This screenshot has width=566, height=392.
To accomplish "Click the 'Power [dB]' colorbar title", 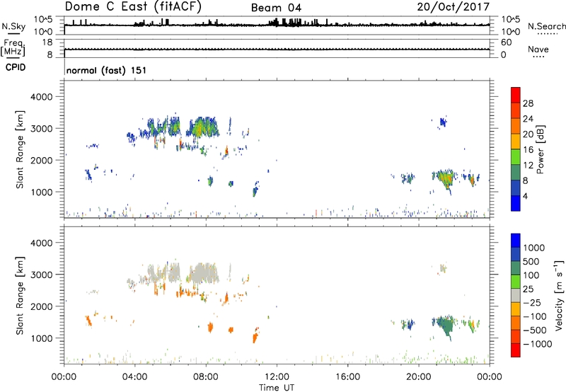I will click(540, 149).
